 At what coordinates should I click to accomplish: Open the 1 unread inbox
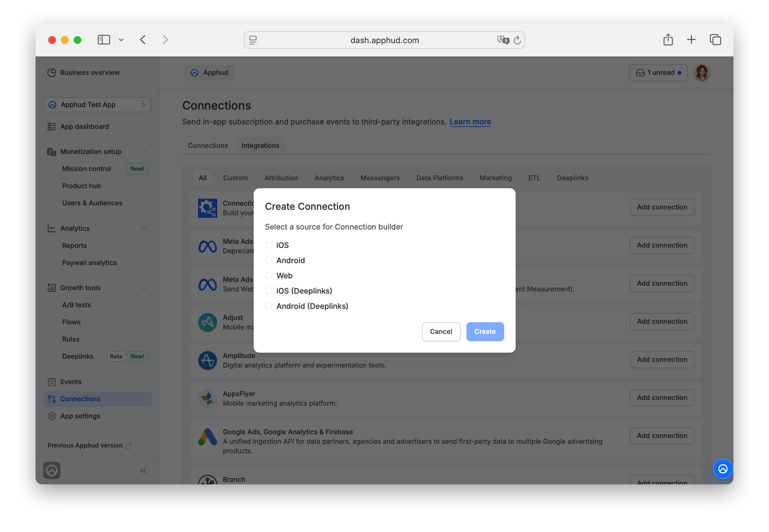pyautogui.click(x=658, y=72)
